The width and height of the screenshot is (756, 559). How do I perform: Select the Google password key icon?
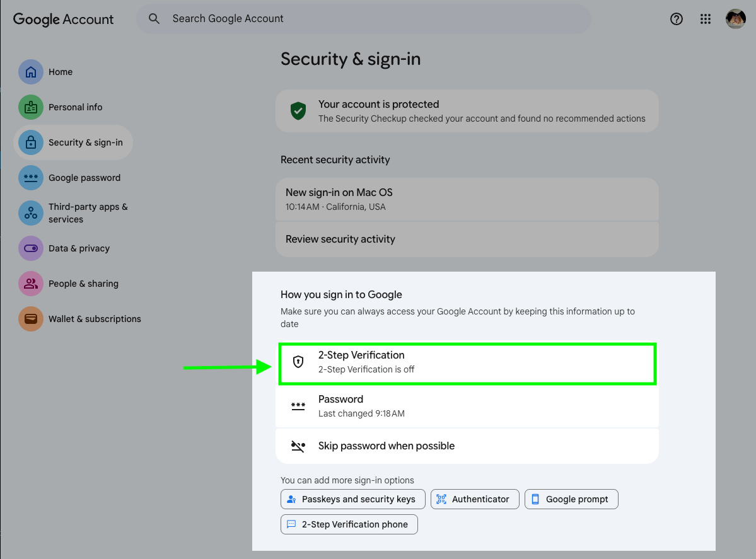(30, 178)
